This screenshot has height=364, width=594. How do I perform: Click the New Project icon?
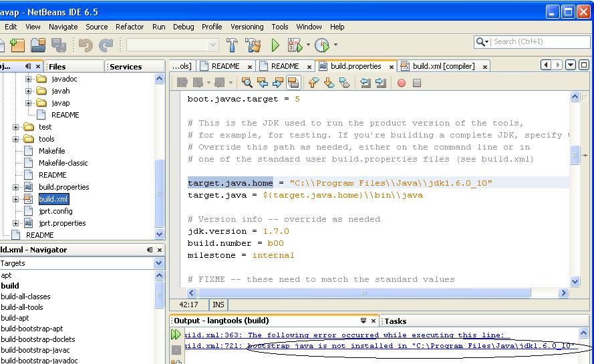pyautogui.click(x=17, y=45)
